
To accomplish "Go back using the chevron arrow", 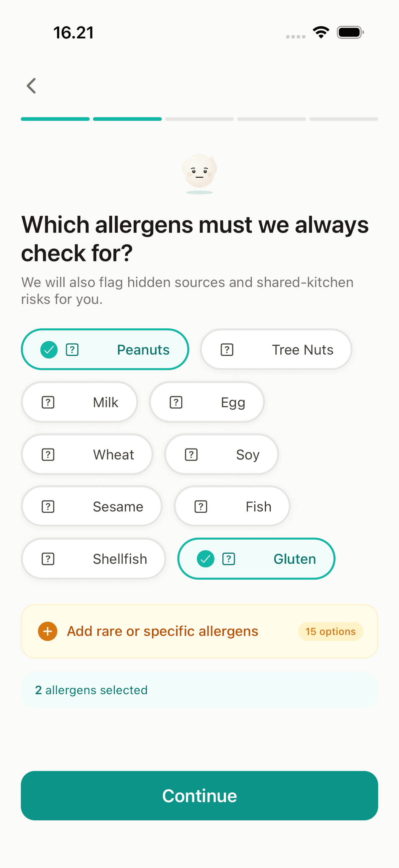I will pyautogui.click(x=31, y=86).
